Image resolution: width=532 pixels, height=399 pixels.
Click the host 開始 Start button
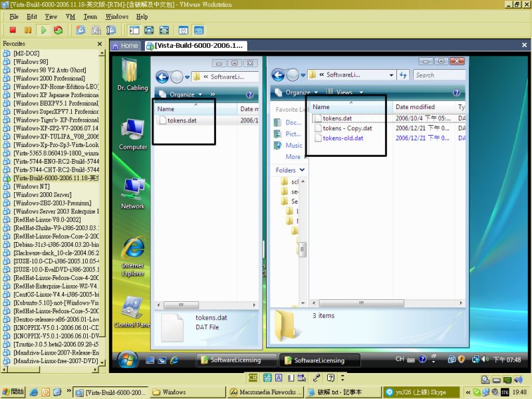[13, 392]
